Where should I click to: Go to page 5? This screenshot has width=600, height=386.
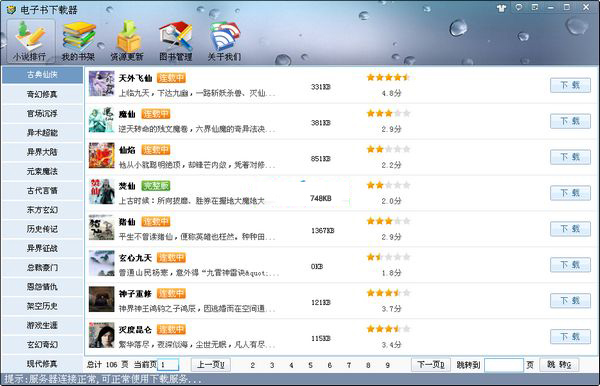(310, 365)
